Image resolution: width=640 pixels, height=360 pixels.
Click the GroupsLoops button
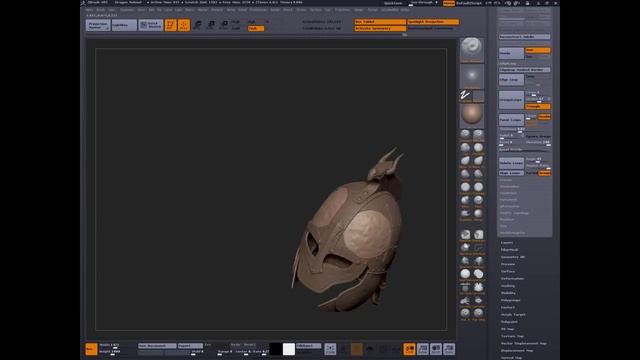(x=511, y=100)
